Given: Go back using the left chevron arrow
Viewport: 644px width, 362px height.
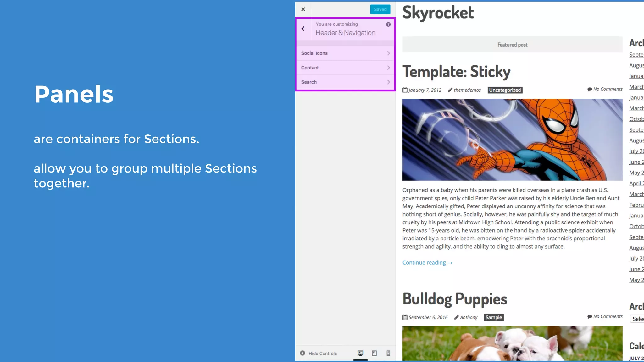Looking at the screenshot, I should [x=303, y=29].
